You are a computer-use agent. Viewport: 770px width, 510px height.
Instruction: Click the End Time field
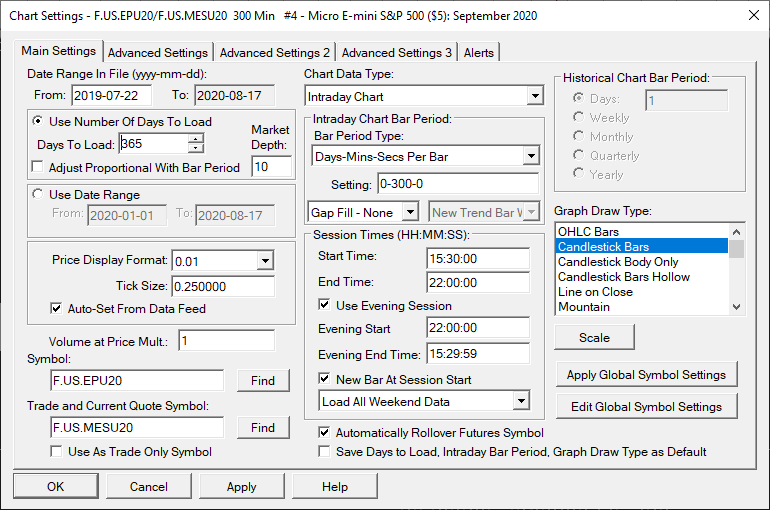click(478, 283)
